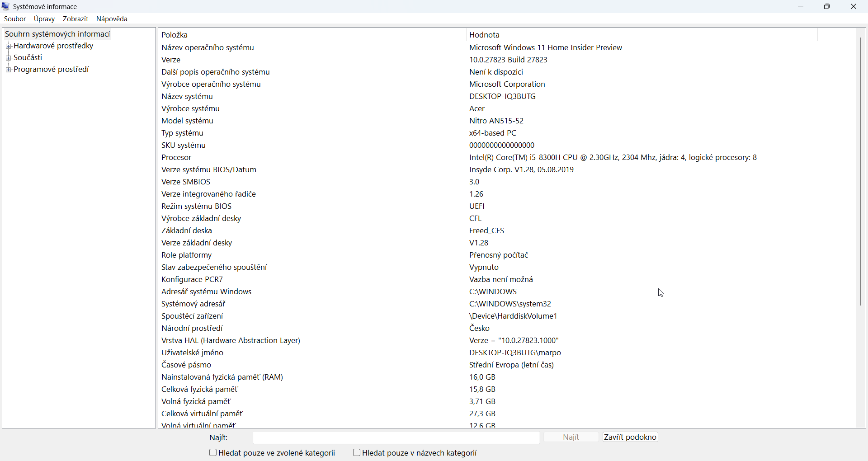Select the Volná fyzická paměť row
The width and height of the screenshot is (868, 461).
[x=488, y=401]
